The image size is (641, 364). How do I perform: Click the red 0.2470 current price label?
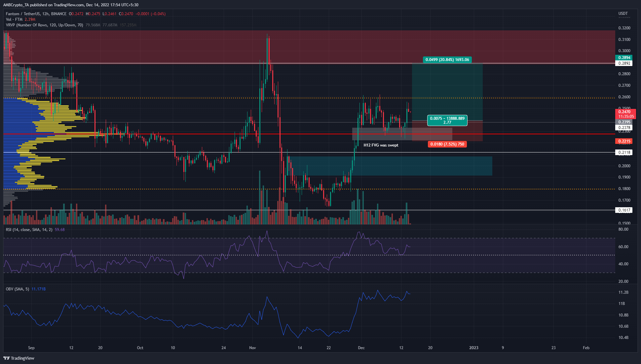coord(625,112)
